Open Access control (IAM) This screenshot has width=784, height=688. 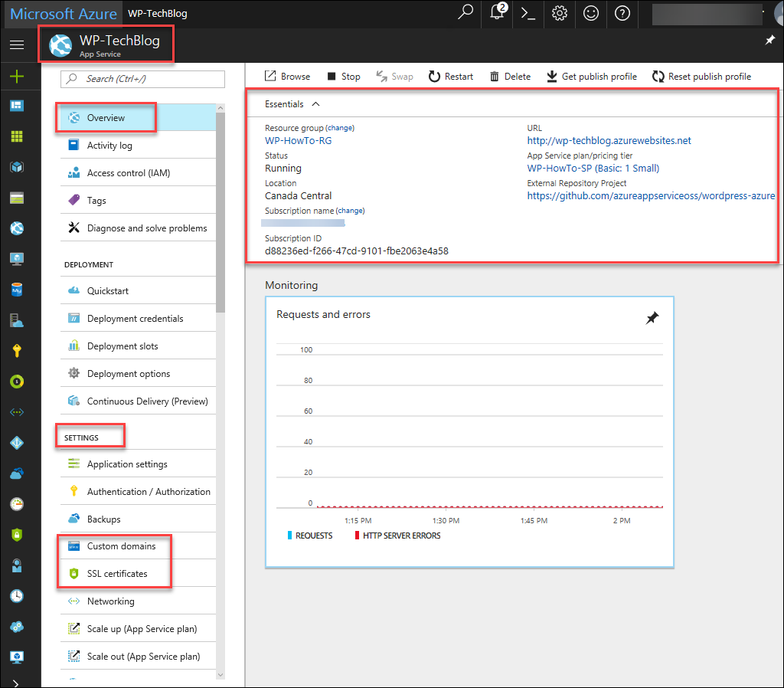tap(138, 172)
